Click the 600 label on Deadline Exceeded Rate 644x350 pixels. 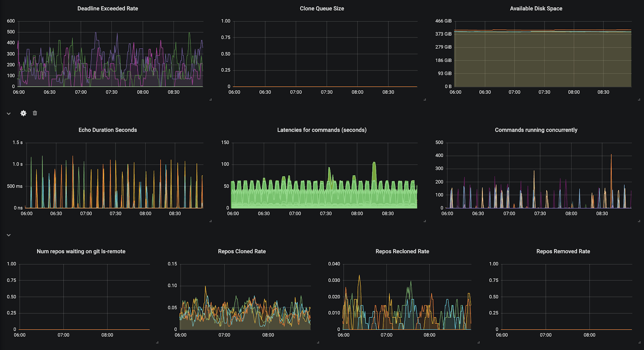(x=11, y=21)
